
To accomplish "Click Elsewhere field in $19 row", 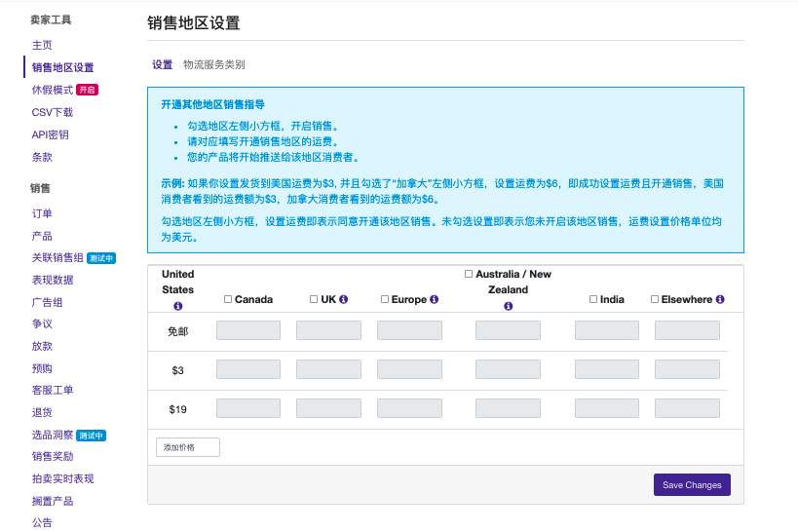I will coord(688,408).
